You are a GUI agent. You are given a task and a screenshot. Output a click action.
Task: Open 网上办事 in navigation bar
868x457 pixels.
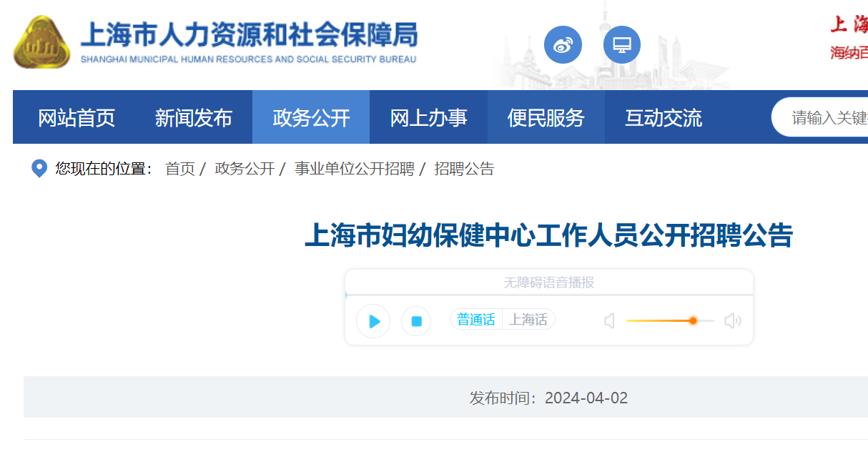[428, 117]
